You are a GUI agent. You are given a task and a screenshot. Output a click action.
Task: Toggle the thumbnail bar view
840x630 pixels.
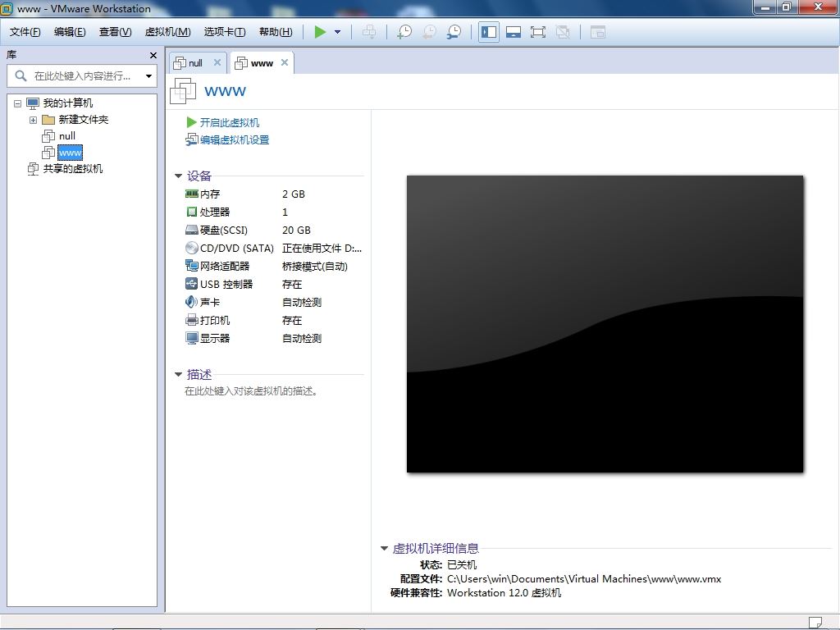[x=514, y=32]
